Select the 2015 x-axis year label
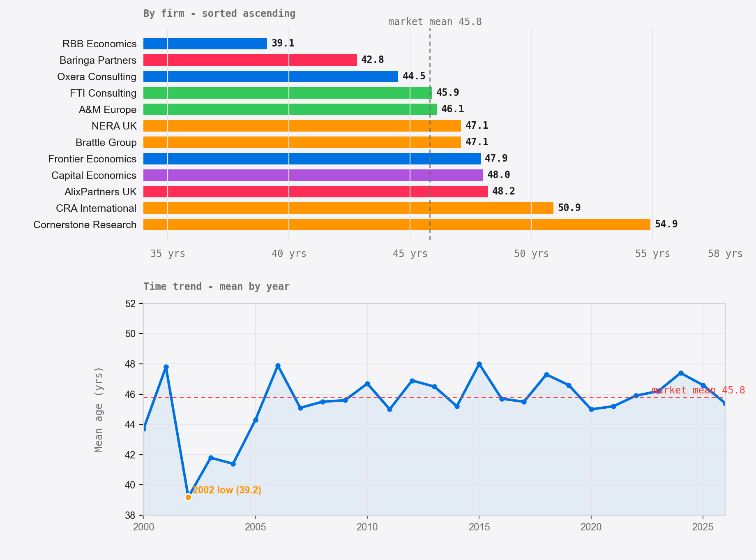Viewport: 756px width, 560px height. (479, 527)
